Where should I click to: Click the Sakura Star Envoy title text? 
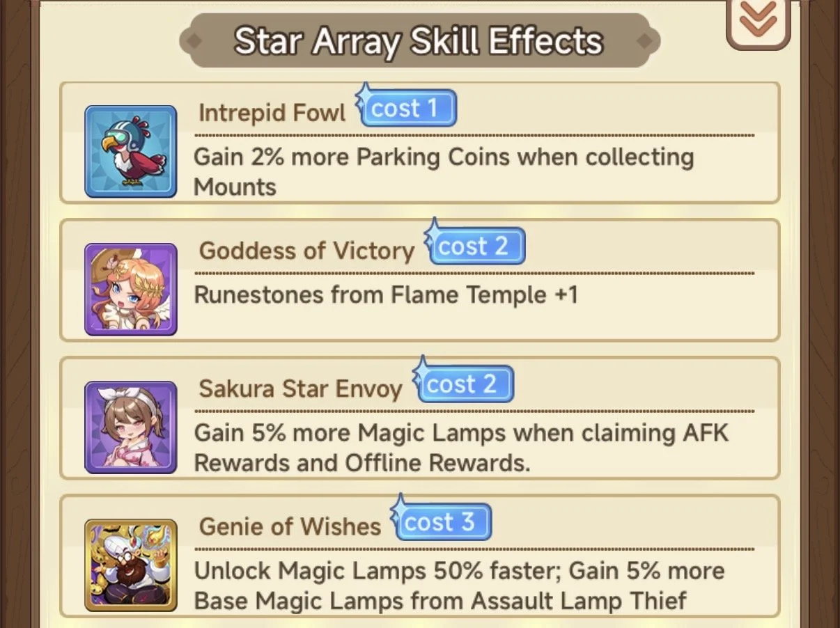(x=300, y=388)
